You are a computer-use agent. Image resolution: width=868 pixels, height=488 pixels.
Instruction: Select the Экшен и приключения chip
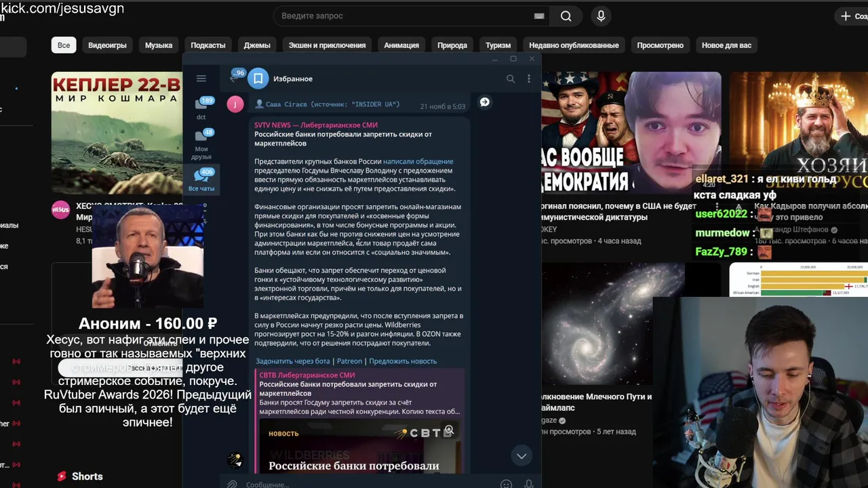tap(327, 45)
